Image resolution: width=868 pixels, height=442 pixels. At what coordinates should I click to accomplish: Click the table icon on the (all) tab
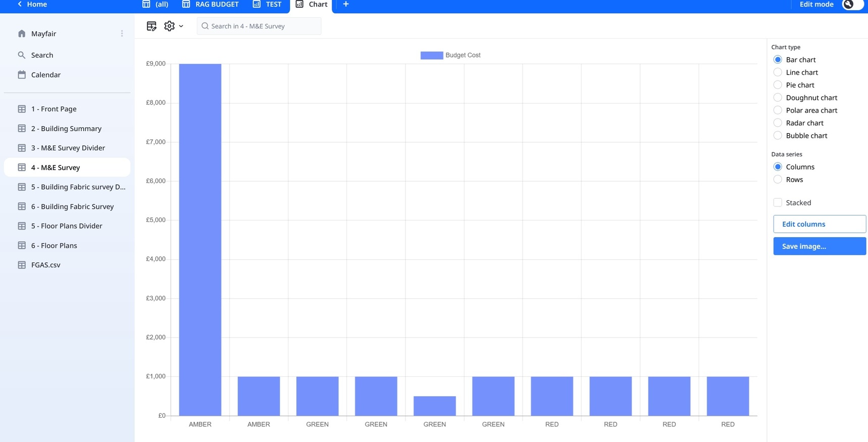tap(146, 4)
